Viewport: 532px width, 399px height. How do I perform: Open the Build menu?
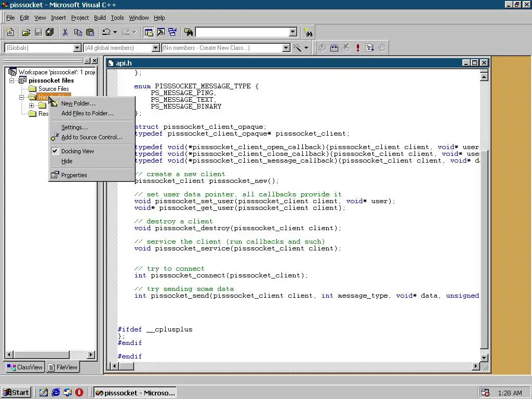click(x=100, y=18)
